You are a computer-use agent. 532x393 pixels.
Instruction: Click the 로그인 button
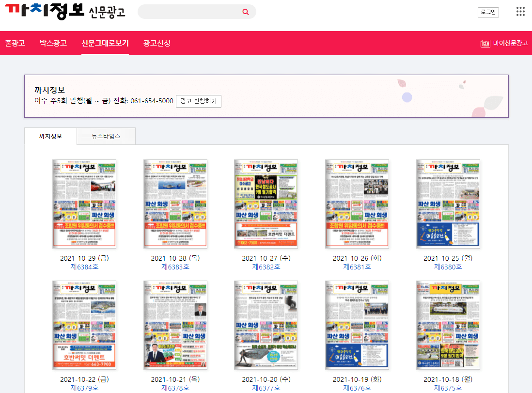coord(488,12)
